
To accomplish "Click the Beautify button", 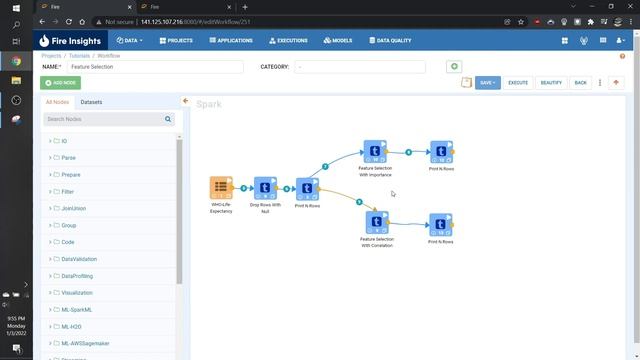I will click(x=551, y=83).
